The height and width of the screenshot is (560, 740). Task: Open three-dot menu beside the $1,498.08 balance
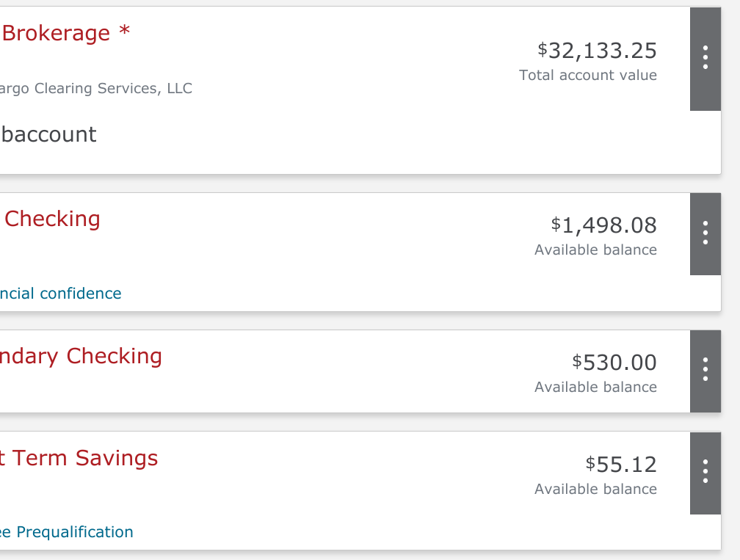tap(705, 233)
